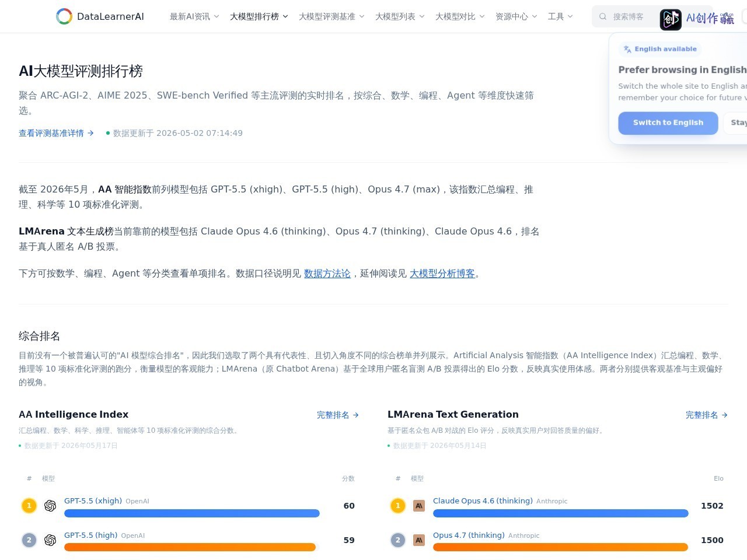Open the Opus 4.7 (thinking) model link
The image size is (747, 560).
click(x=469, y=535)
